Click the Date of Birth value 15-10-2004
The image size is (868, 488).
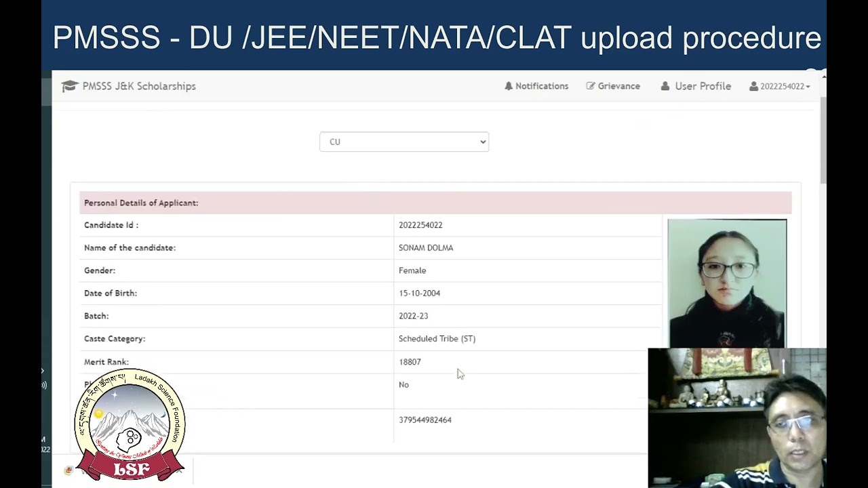[419, 293]
